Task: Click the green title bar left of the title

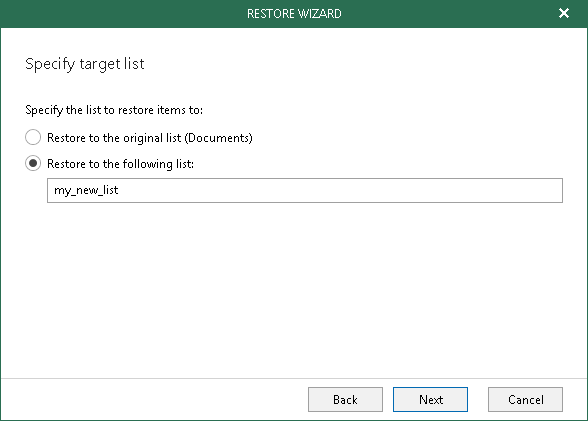Action: 124,13
